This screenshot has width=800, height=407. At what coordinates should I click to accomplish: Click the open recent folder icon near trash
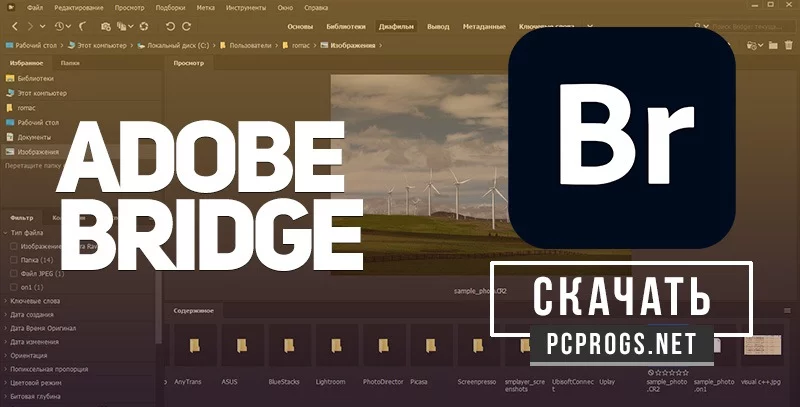[752, 45]
